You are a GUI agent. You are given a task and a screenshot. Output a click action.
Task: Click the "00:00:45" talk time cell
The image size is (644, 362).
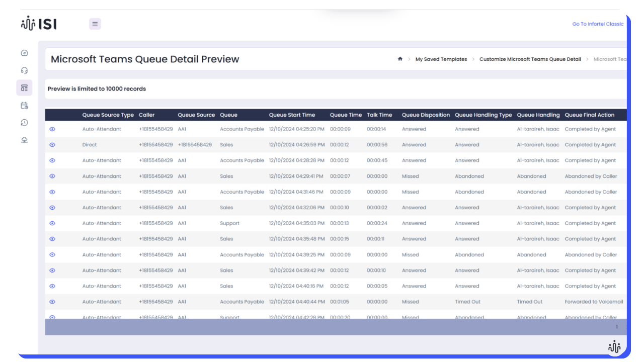377,160
